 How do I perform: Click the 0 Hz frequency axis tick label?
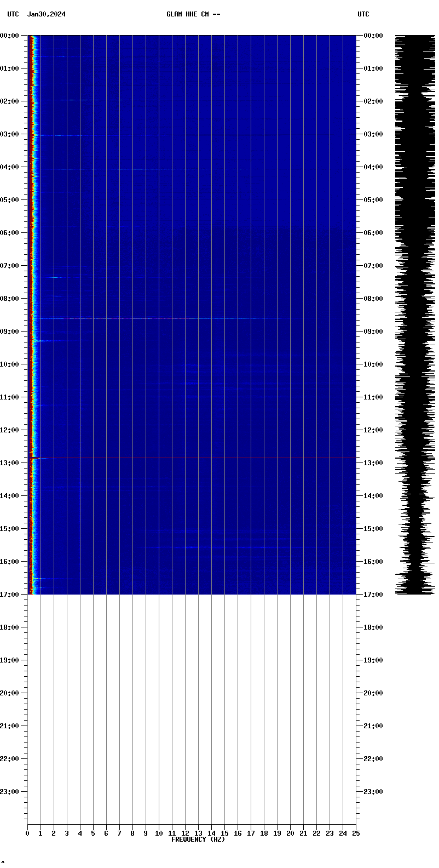click(x=27, y=833)
